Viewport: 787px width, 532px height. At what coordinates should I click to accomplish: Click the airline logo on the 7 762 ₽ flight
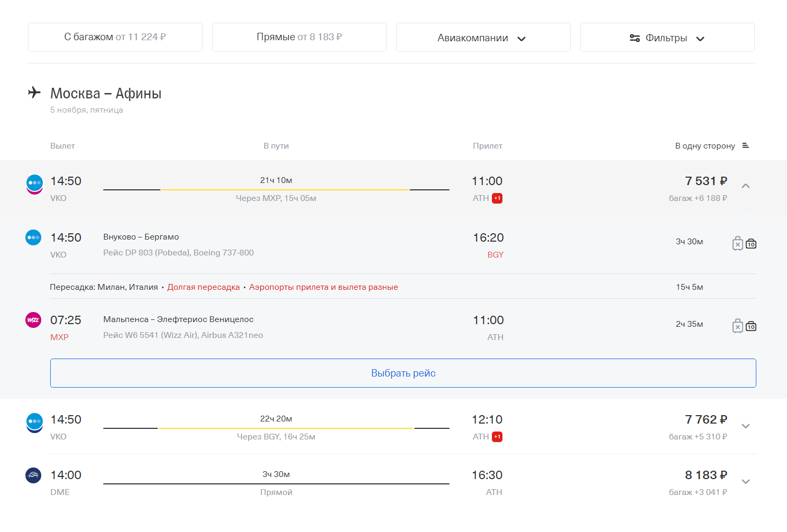click(x=34, y=423)
